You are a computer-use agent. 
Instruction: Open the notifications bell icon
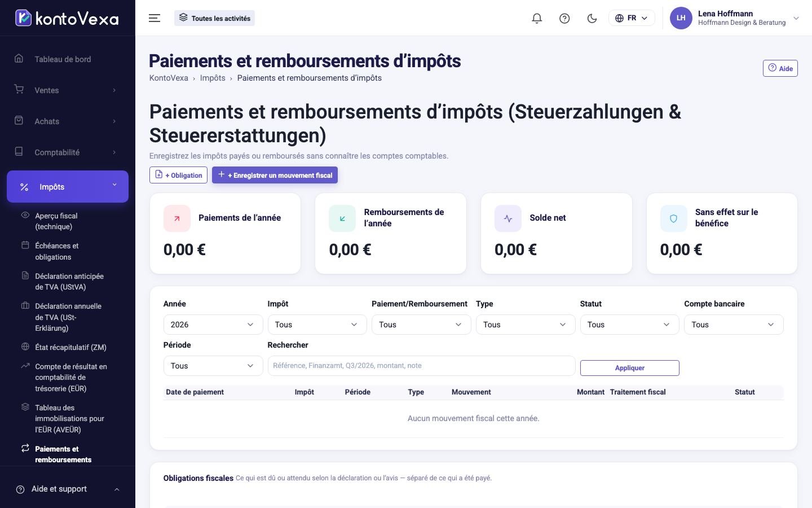[537, 18]
